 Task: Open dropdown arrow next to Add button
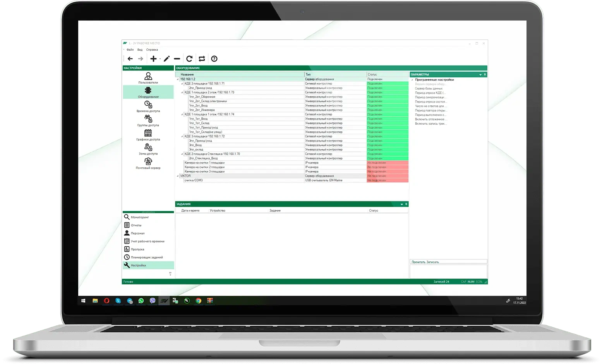coord(160,59)
